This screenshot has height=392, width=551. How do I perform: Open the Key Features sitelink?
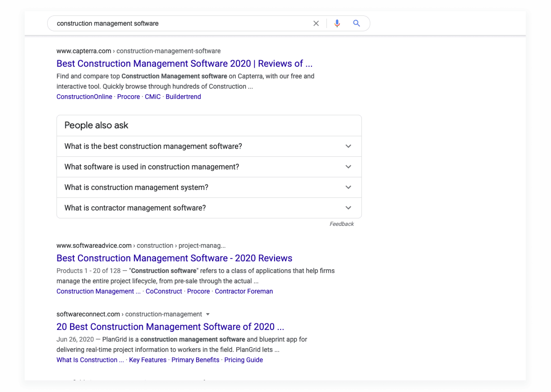tap(148, 360)
